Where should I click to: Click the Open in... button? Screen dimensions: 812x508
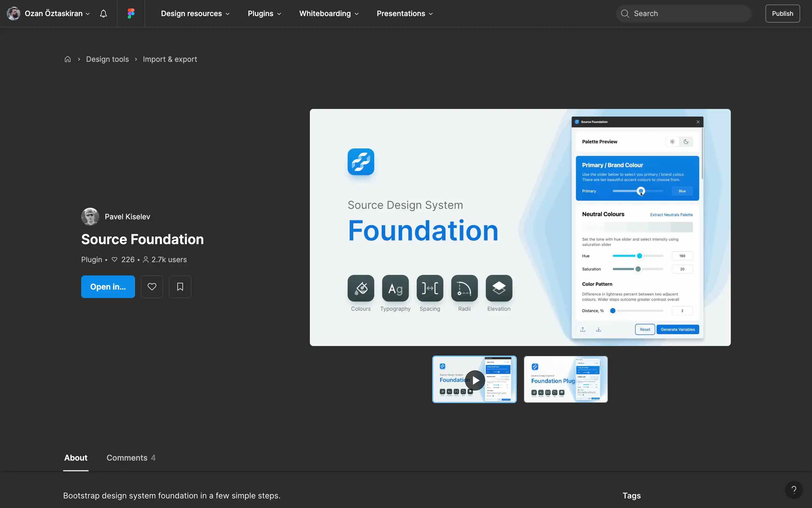(x=108, y=286)
